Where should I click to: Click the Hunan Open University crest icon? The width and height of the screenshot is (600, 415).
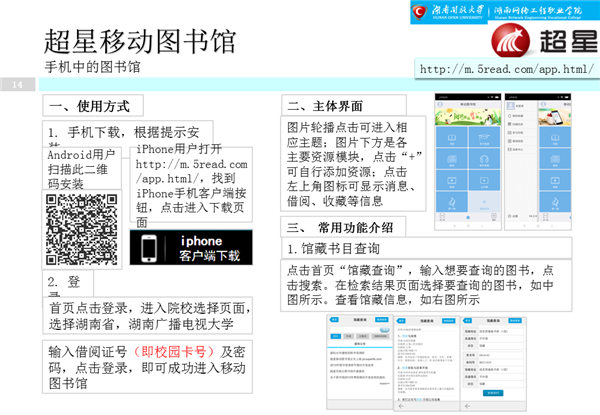[x=419, y=12]
